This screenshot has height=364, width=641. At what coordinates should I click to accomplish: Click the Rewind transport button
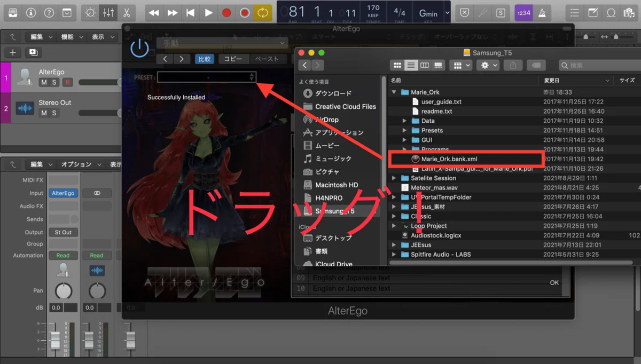[154, 12]
